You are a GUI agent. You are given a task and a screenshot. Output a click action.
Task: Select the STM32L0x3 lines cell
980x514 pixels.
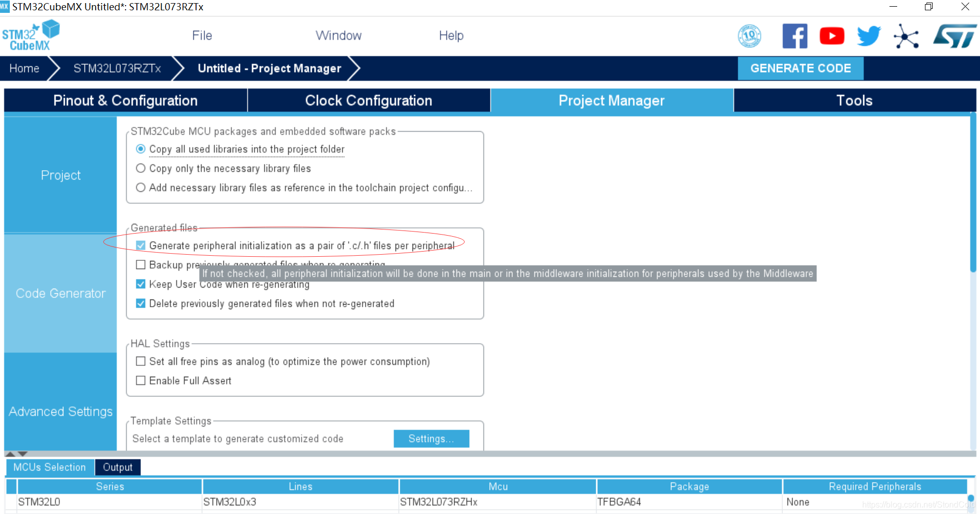pyautogui.click(x=300, y=502)
